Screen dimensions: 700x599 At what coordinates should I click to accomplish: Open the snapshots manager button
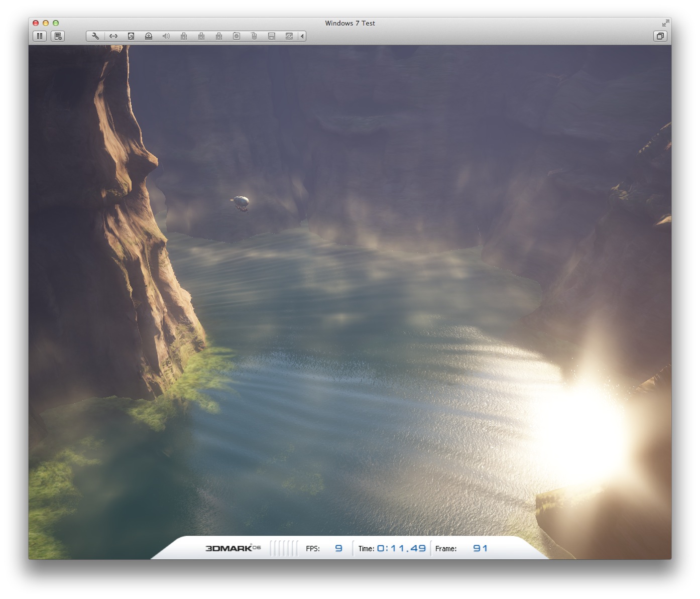58,36
